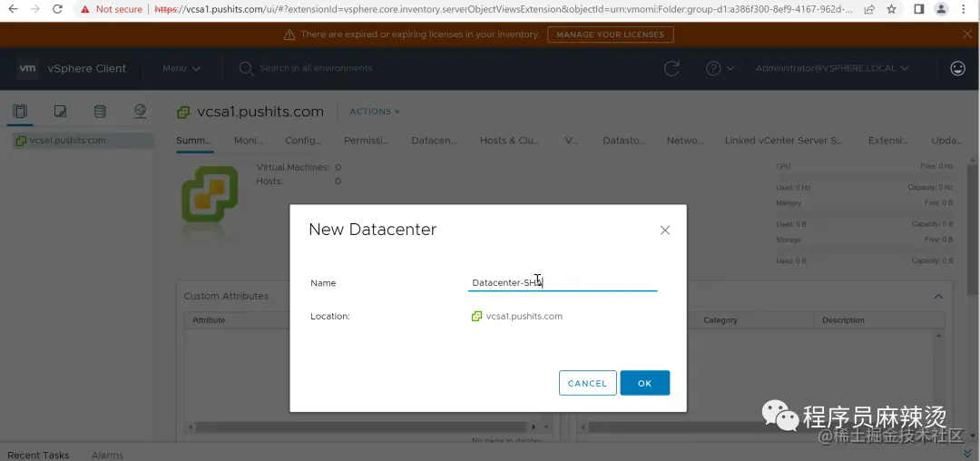Open the Administrator@VSPHERE.LOCAL user dropdown
The image size is (980, 461).
(x=832, y=68)
